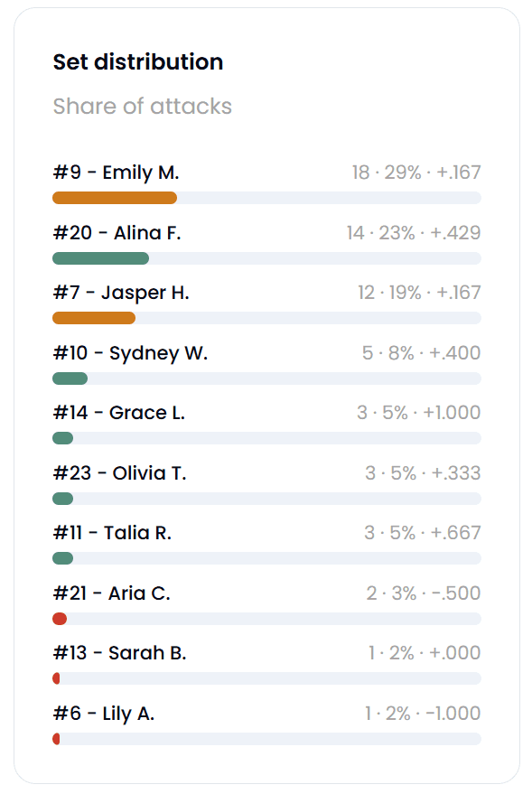The image size is (532, 794).
Task: Click Jasper H.'s orange share bar
Action: click(x=94, y=318)
